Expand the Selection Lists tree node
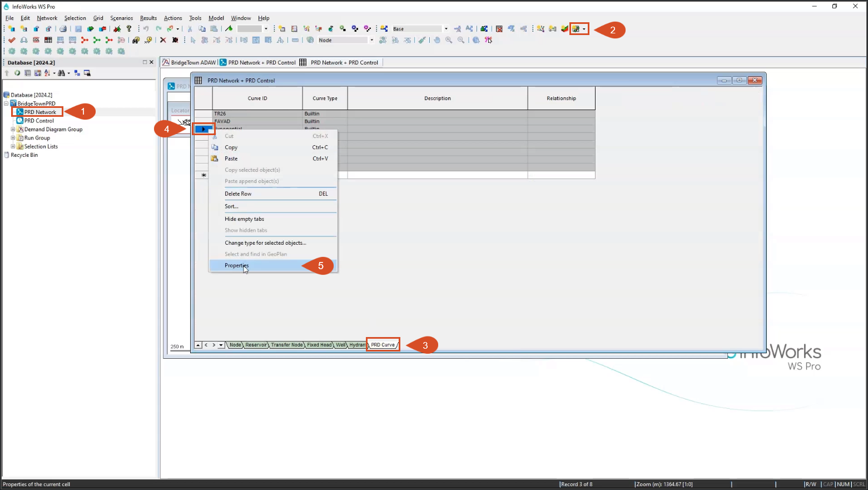 tap(13, 146)
